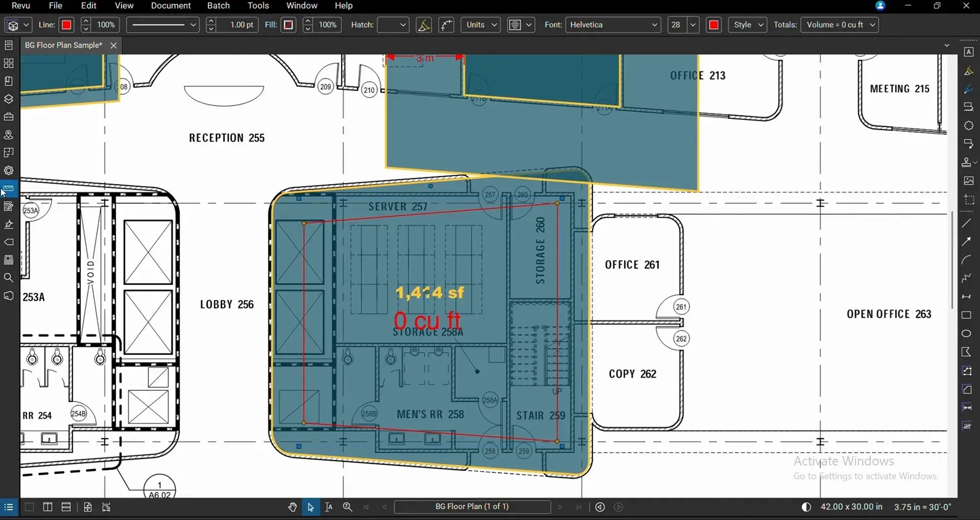Select the Text Box tool
Image resolution: width=980 pixels, height=520 pixels.
968,52
